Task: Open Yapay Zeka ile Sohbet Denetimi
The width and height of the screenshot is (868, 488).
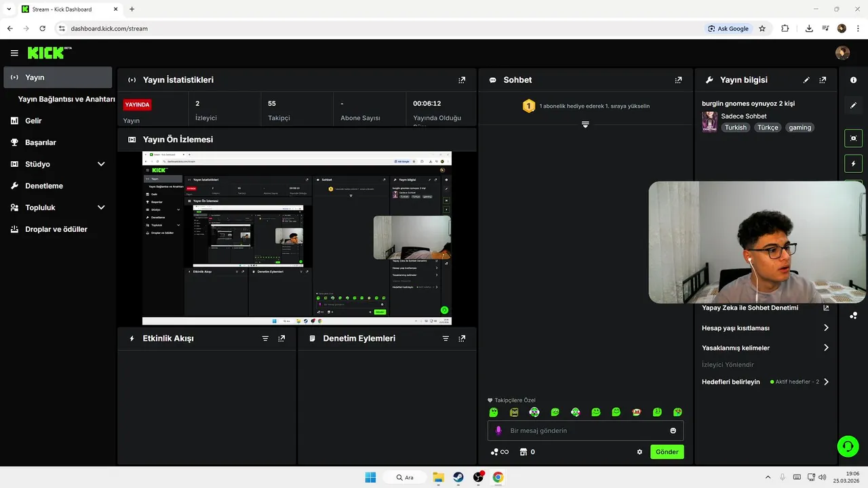Action: (x=750, y=308)
